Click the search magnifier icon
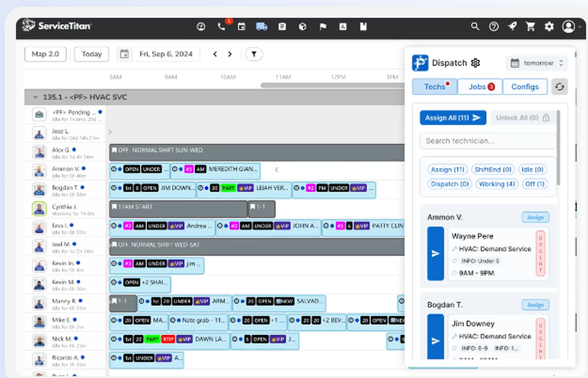 [475, 26]
